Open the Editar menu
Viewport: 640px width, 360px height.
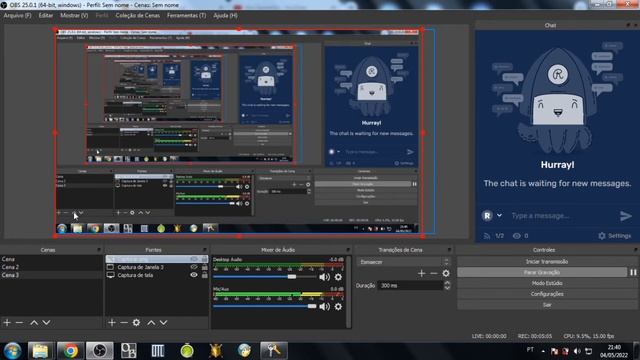[x=46, y=16]
